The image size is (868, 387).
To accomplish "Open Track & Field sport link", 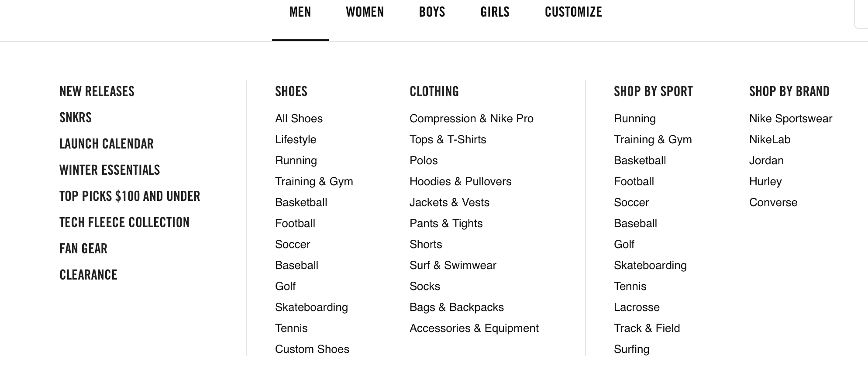I will coord(647,328).
